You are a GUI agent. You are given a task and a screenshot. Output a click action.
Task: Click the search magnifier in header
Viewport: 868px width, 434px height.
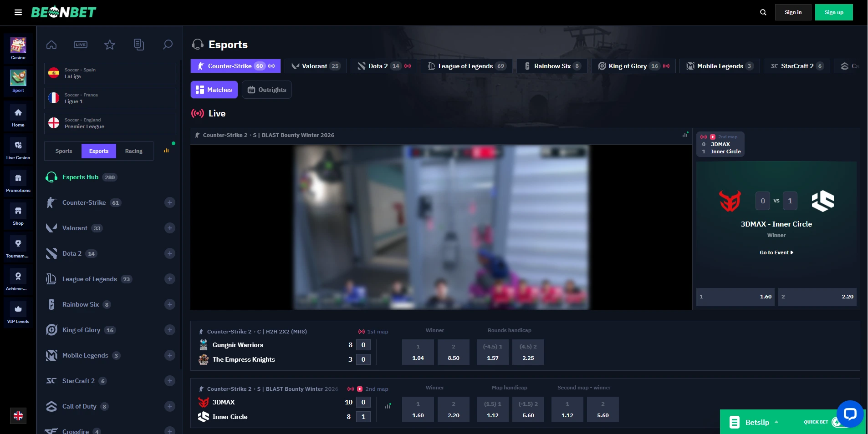click(763, 12)
